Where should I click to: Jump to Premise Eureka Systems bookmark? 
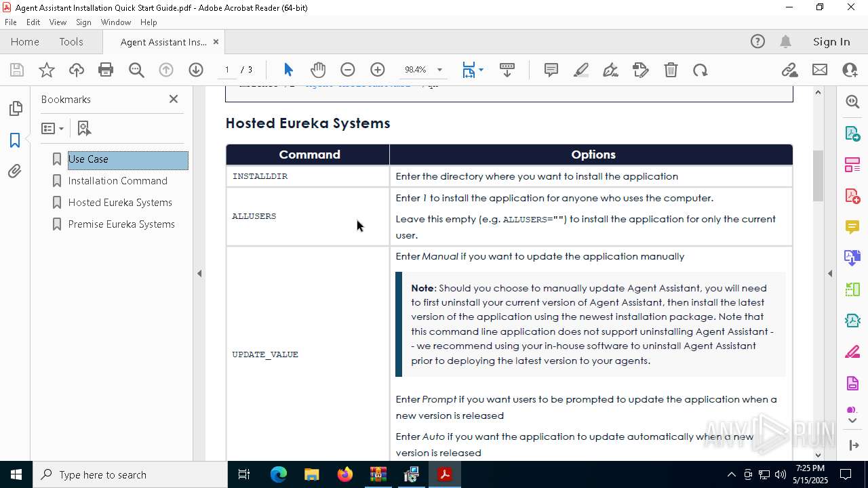(x=121, y=224)
